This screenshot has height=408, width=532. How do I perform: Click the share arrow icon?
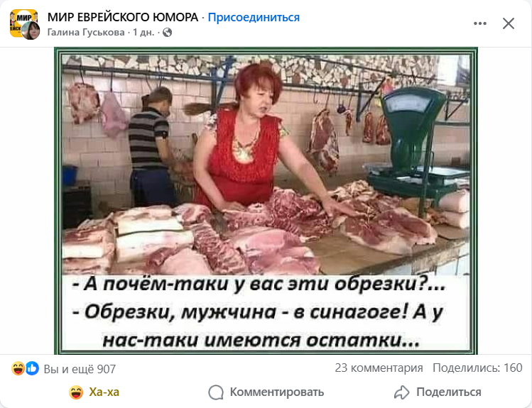point(402,392)
